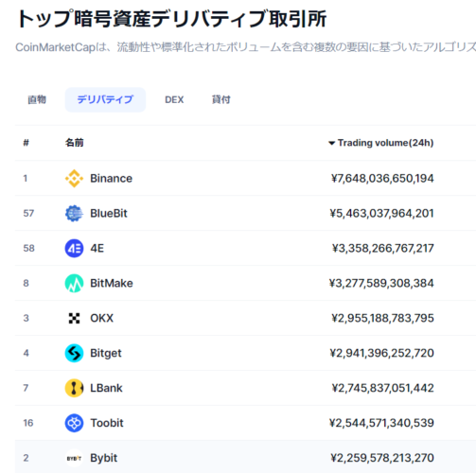The image size is (476, 473).
Task: Click BlueBit volume ¥5,463,037,964,201
Action: click(381, 214)
